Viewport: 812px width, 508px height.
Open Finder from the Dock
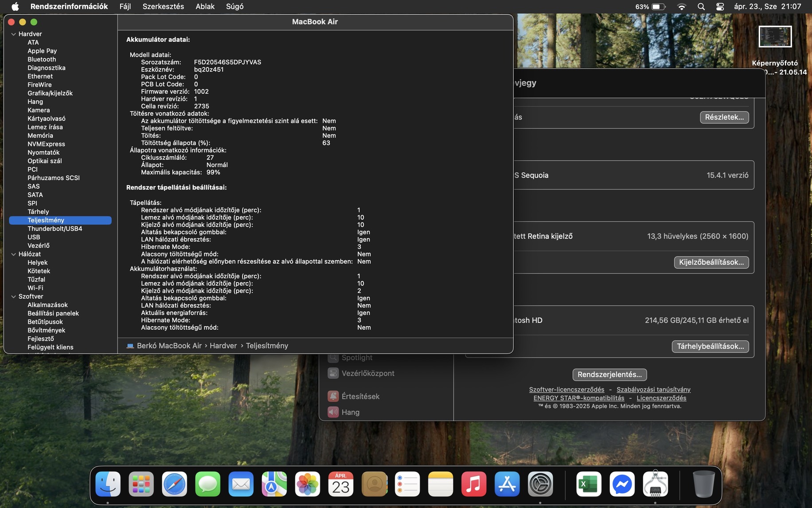pyautogui.click(x=108, y=484)
